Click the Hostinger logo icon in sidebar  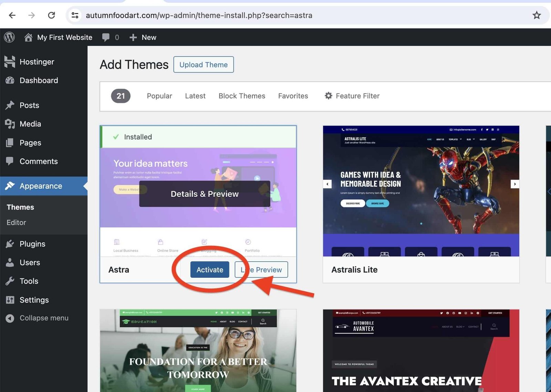[x=10, y=62]
